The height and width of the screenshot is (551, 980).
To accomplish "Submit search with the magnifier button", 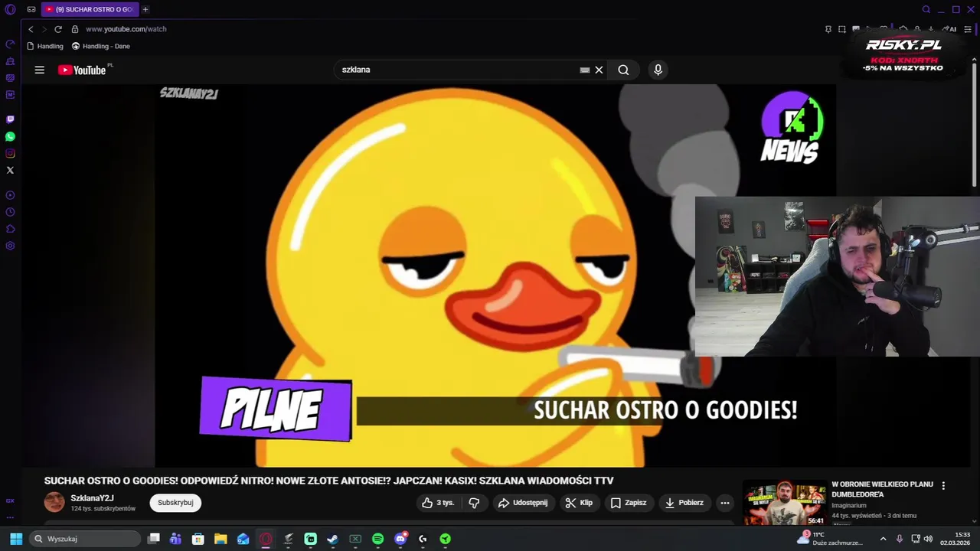I will click(623, 70).
